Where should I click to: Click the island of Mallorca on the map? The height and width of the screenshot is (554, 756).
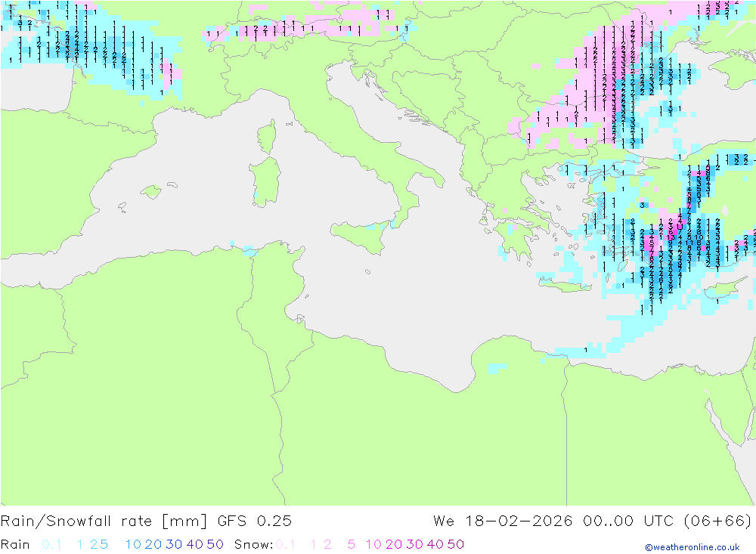151,191
